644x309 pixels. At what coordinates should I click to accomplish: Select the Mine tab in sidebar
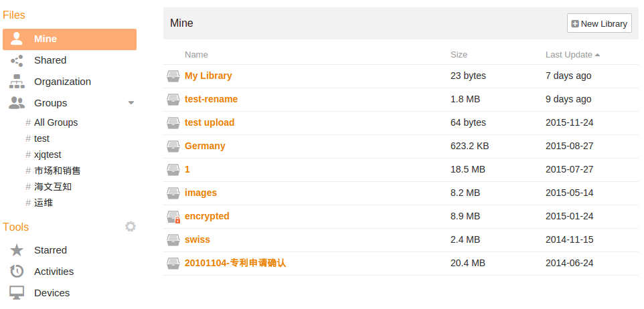[70, 39]
